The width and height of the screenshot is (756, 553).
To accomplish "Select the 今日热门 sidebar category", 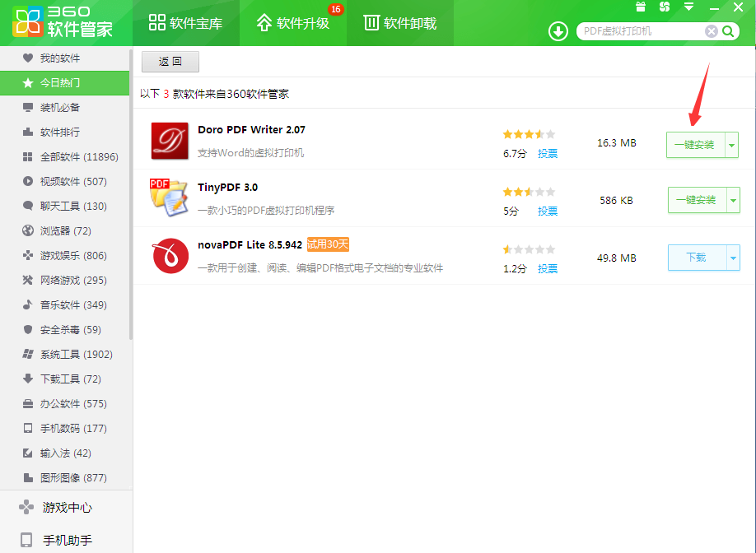I will 64,83.
